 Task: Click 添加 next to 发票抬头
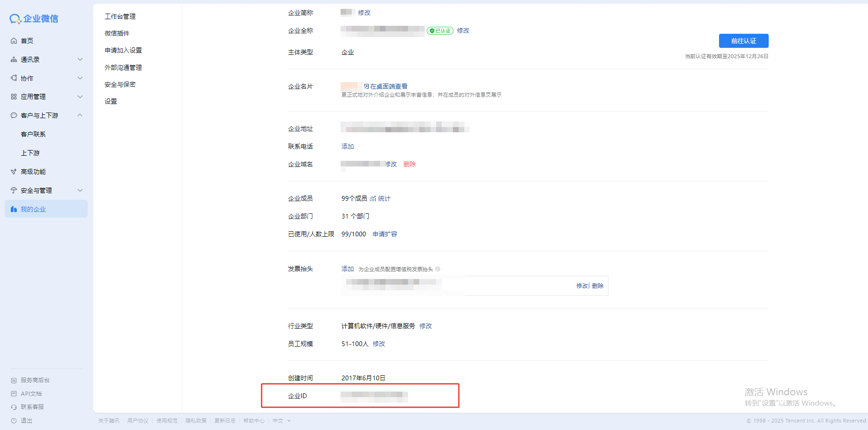point(348,269)
